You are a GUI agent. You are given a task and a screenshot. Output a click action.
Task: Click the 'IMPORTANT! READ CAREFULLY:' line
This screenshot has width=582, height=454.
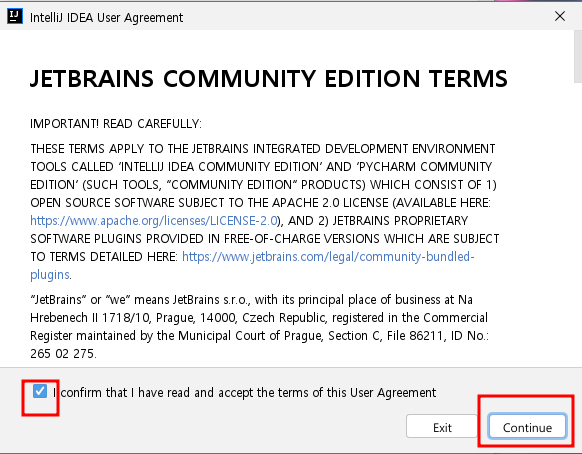(x=116, y=124)
